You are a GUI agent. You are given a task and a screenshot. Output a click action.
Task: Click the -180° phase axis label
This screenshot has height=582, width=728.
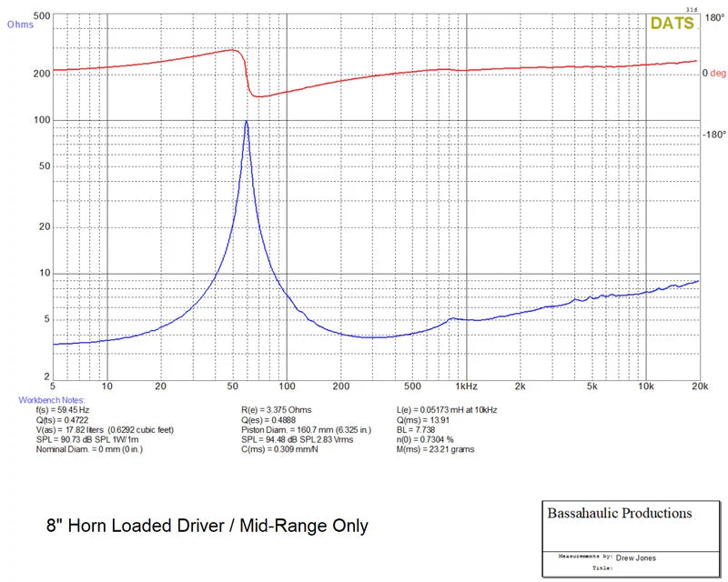point(714,135)
